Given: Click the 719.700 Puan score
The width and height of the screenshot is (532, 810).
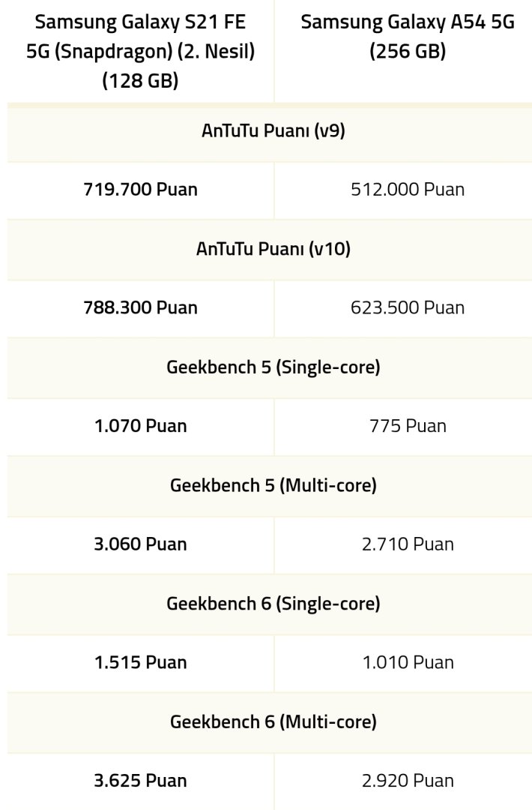Looking at the screenshot, I should coord(140,190).
